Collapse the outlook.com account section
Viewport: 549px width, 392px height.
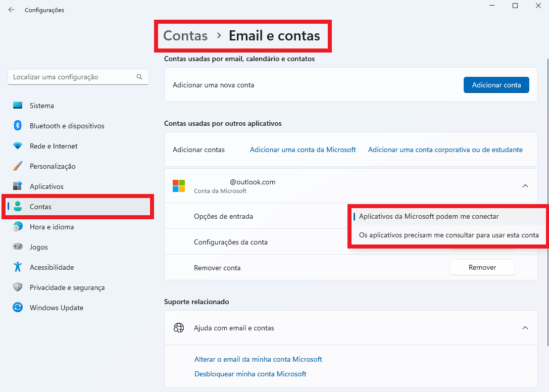[x=525, y=186]
